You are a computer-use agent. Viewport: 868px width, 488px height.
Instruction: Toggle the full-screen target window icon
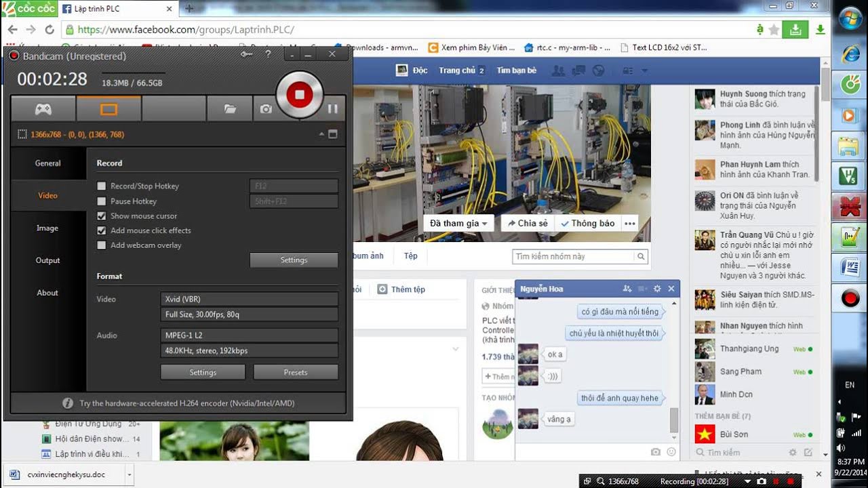point(333,134)
